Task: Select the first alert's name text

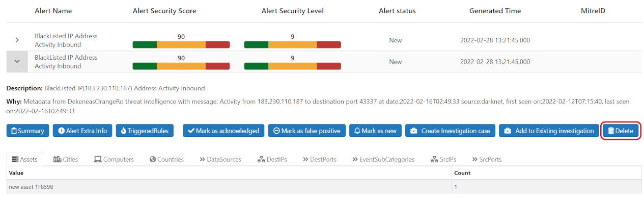Action: pyautogui.click(x=66, y=40)
